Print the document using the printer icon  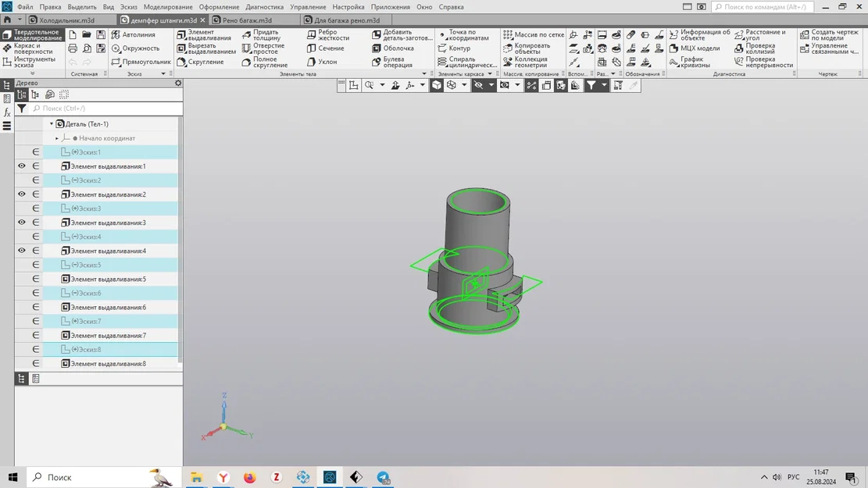[x=73, y=48]
